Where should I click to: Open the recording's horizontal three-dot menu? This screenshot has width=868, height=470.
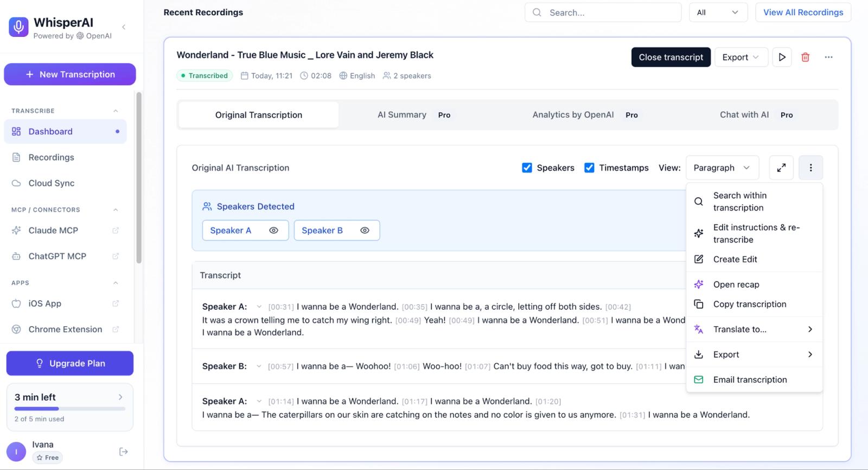point(828,57)
